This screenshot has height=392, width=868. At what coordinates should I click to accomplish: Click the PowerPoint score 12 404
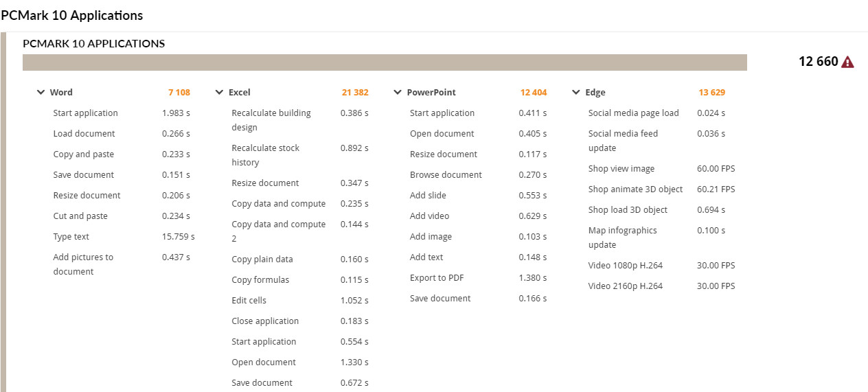pos(534,92)
